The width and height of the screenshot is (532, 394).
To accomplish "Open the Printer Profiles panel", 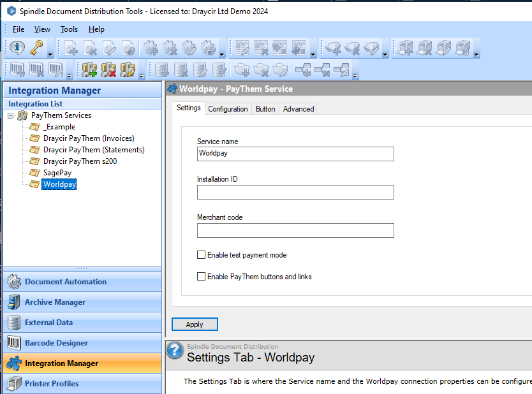I will pyautogui.click(x=82, y=384).
